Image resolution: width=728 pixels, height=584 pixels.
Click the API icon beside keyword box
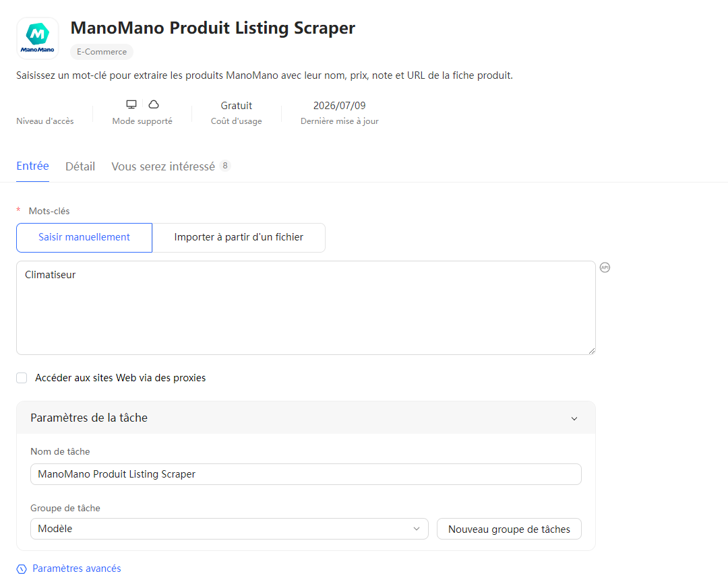pos(605,267)
